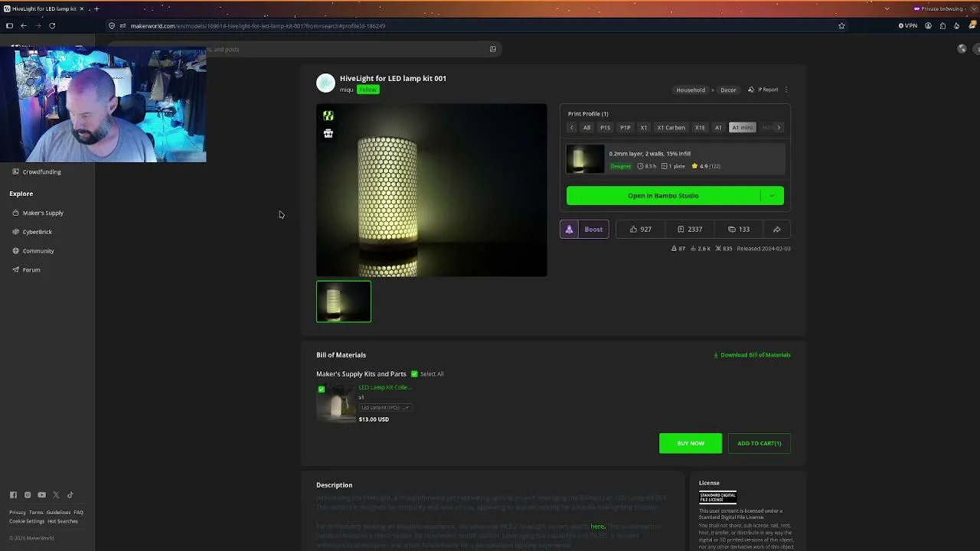Open Crowdfunding in the sidebar
The width and height of the screenshot is (980, 551).
point(41,172)
